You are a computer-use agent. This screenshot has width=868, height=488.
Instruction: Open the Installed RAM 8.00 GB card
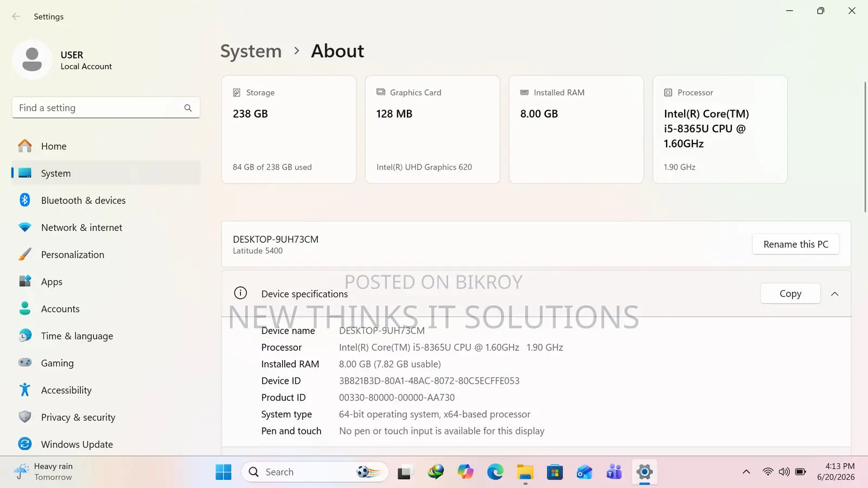(576, 130)
